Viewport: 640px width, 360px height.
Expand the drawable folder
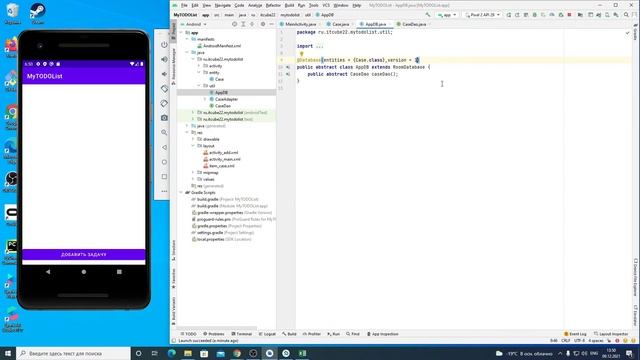(x=193, y=139)
